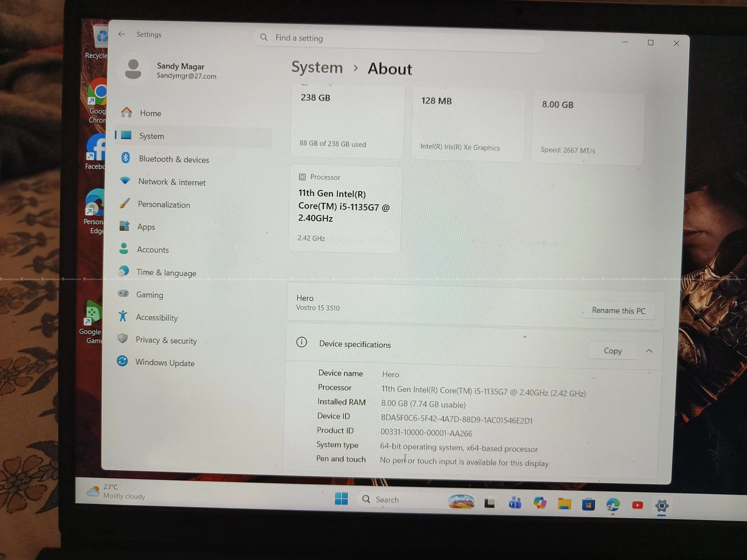Image resolution: width=747 pixels, height=560 pixels.
Task: Open Task View on the taskbar
Action: pos(489,503)
